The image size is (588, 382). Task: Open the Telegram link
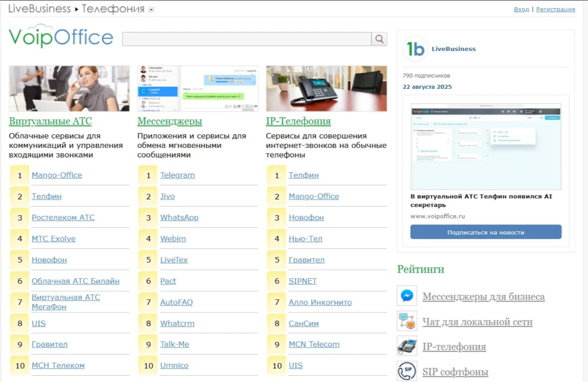(x=177, y=175)
